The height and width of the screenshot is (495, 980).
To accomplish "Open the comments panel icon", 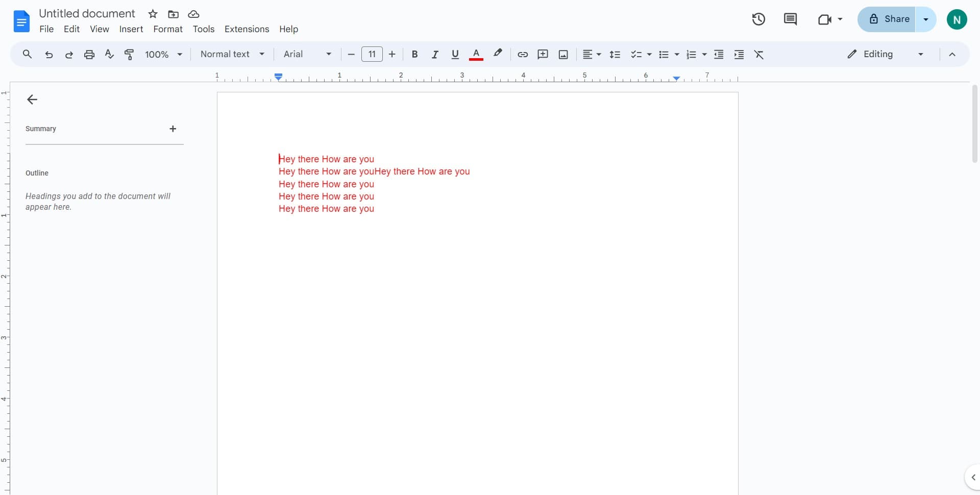I will (790, 19).
